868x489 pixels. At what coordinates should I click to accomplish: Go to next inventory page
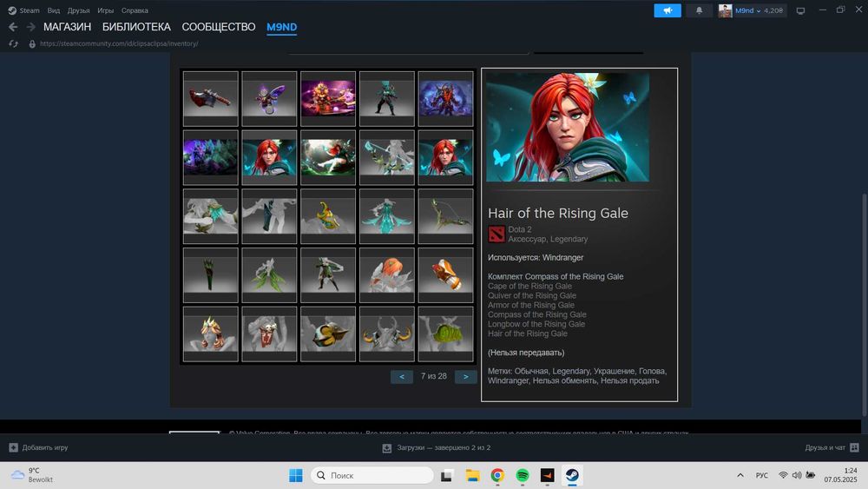pyautogui.click(x=465, y=377)
